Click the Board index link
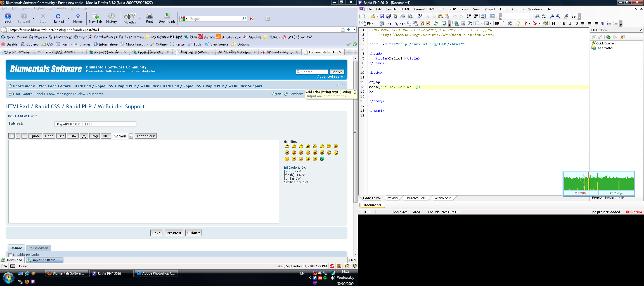The image size is (644, 286). [x=24, y=86]
